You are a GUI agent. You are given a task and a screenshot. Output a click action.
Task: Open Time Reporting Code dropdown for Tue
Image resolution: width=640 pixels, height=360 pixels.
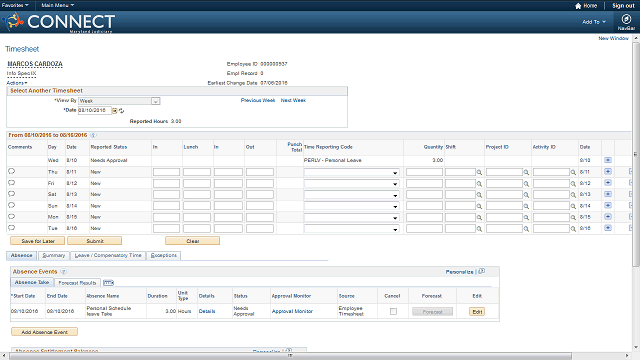coord(351,229)
